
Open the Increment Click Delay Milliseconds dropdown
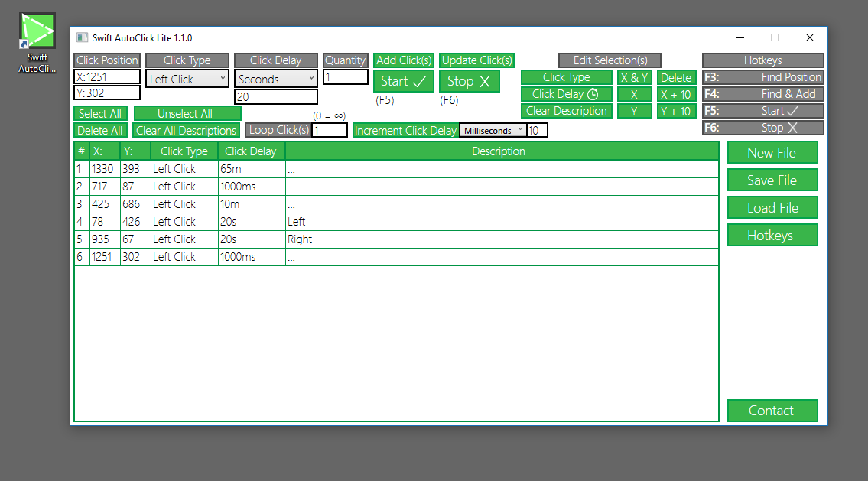point(493,130)
